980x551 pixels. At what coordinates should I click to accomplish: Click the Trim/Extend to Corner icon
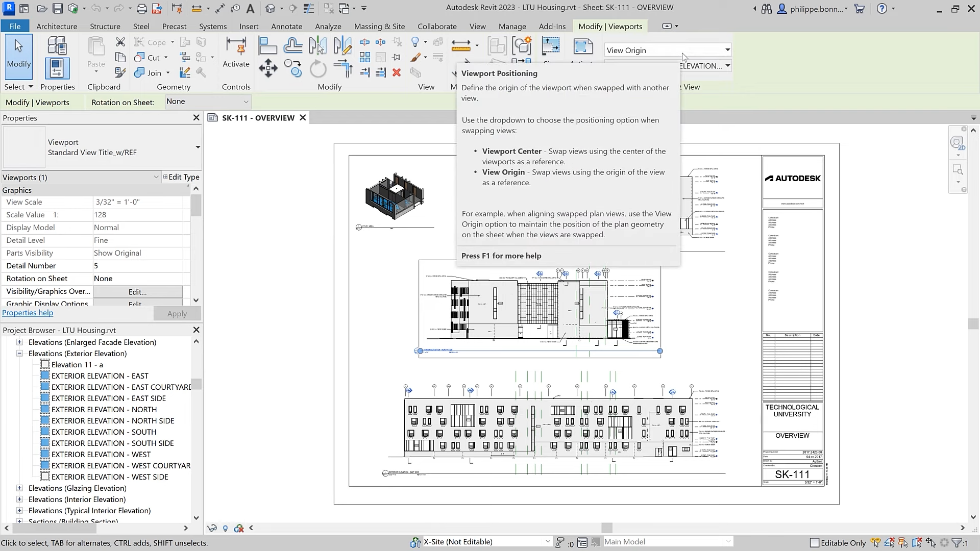click(x=343, y=68)
